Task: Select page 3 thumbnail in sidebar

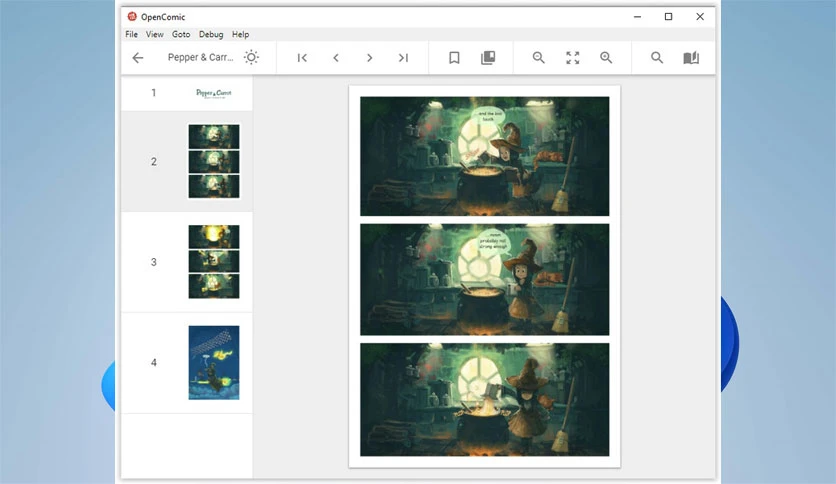Action: click(x=214, y=262)
